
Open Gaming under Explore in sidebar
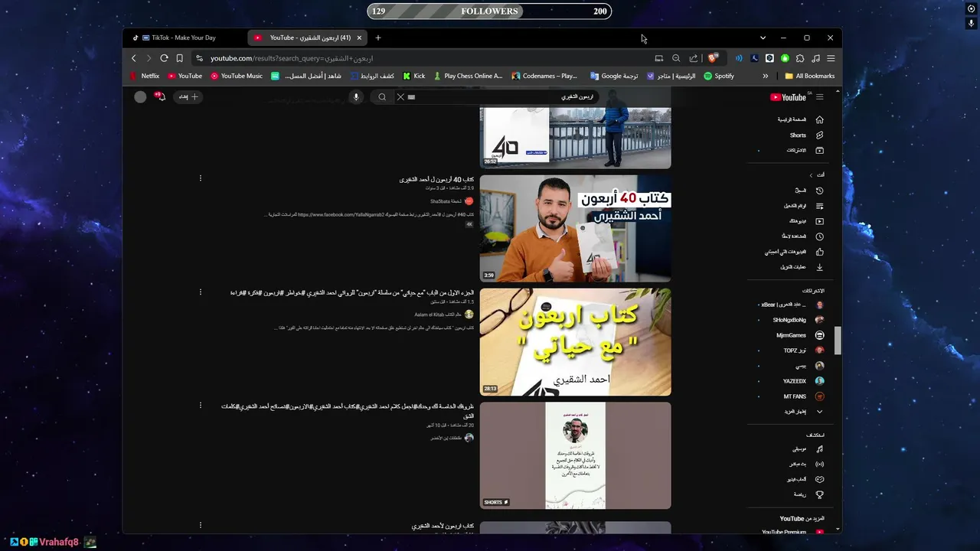pos(806,479)
